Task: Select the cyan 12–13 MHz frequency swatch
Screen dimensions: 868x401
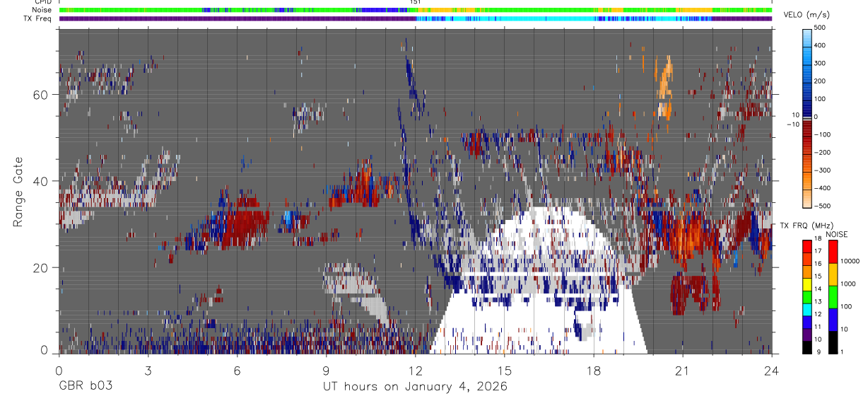Action: click(x=807, y=309)
